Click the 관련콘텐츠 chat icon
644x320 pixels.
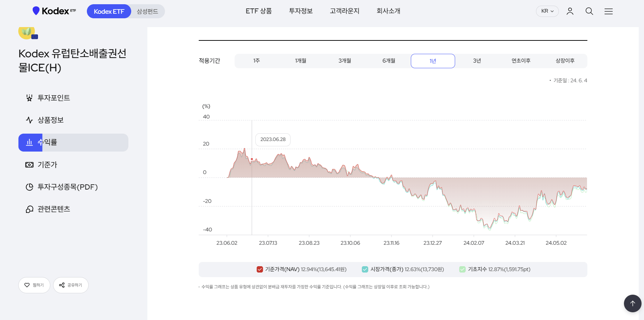(30, 209)
